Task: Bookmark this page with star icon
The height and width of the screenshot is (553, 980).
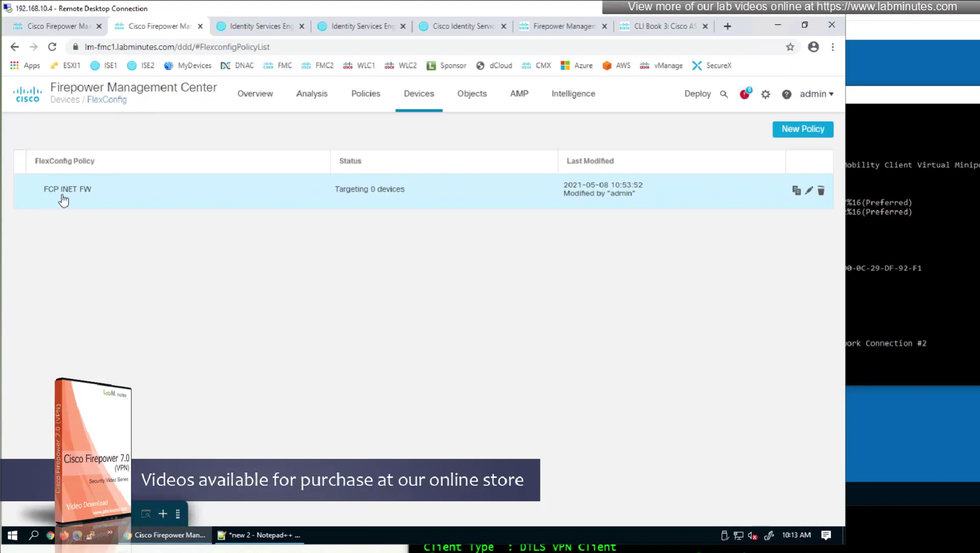Action: [790, 47]
